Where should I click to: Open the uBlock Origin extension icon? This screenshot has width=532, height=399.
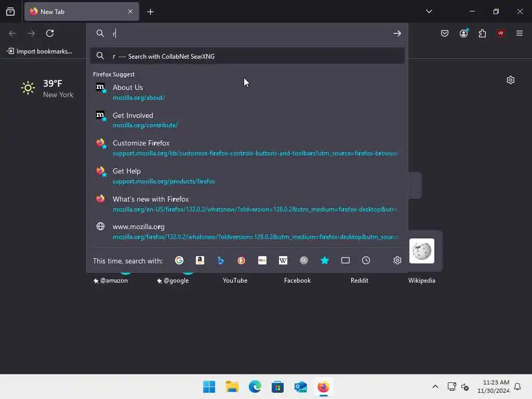[x=501, y=33]
